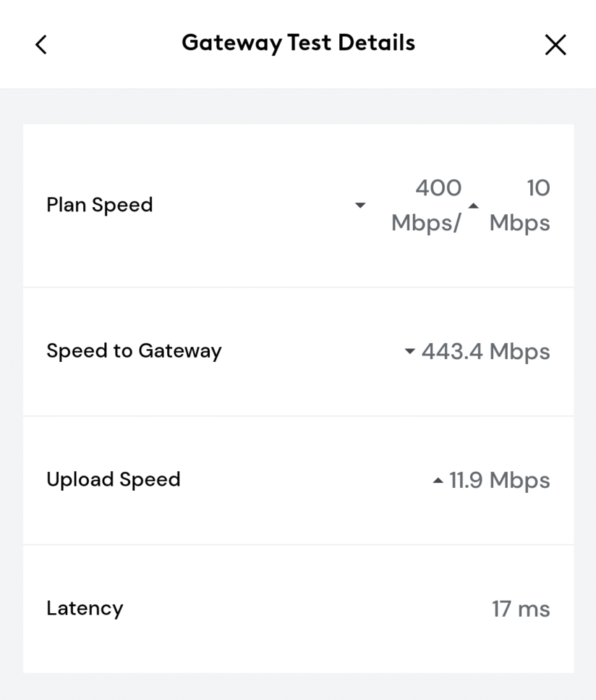Select the Plan Speed label
The image size is (596, 700).
click(99, 205)
